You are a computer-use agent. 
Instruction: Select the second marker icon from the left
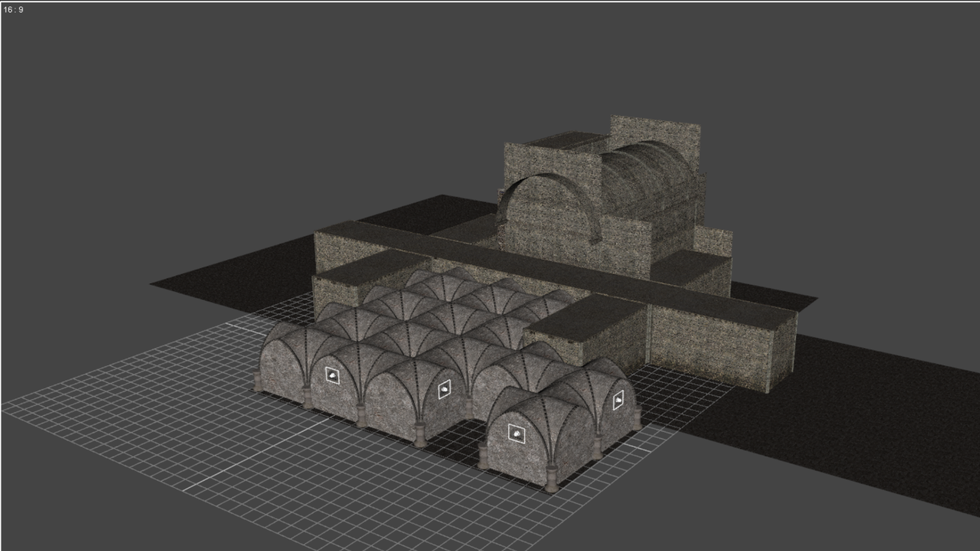[444, 390]
